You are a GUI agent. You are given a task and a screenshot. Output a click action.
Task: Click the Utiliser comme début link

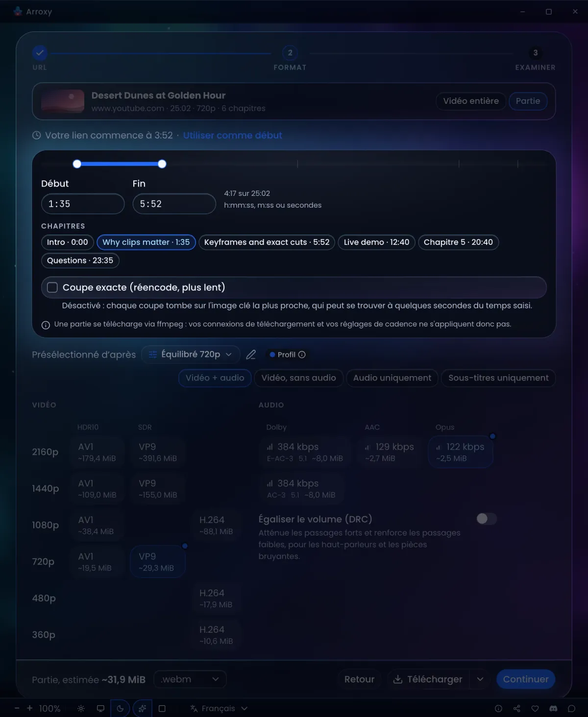click(x=233, y=135)
